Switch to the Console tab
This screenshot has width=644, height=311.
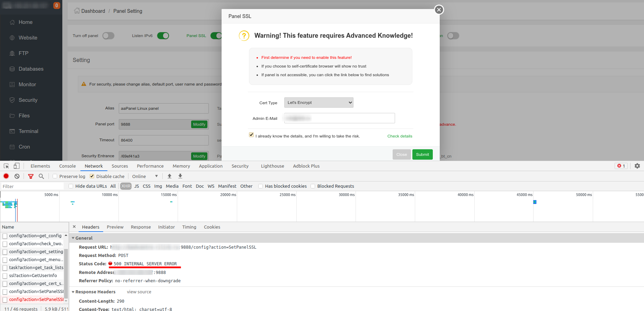point(67,166)
